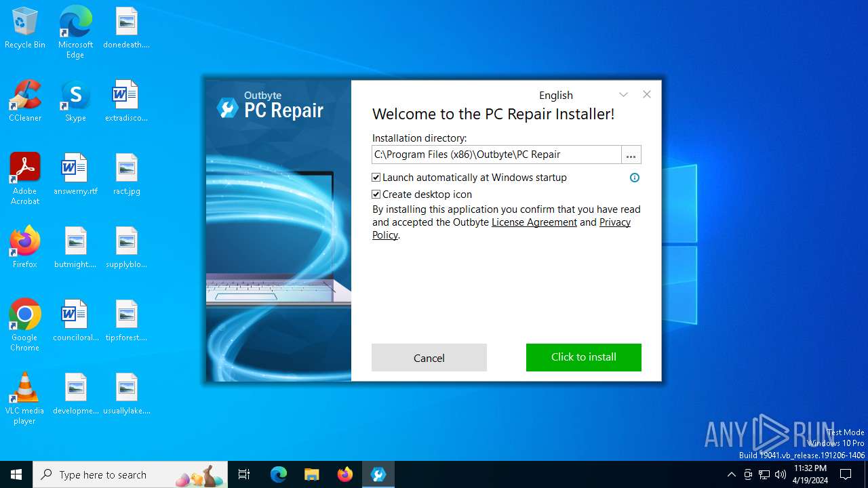Select the councilorai Word document
Screen dimensions: 868x488
click(75, 321)
